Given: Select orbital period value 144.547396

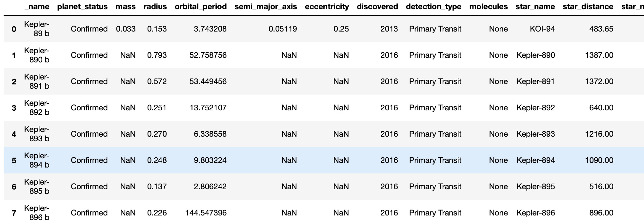Looking at the screenshot, I should tap(206, 213).
